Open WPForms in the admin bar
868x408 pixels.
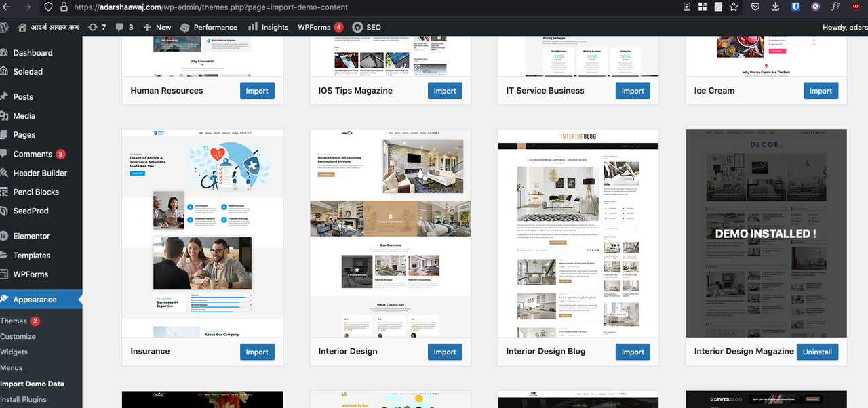321,27
